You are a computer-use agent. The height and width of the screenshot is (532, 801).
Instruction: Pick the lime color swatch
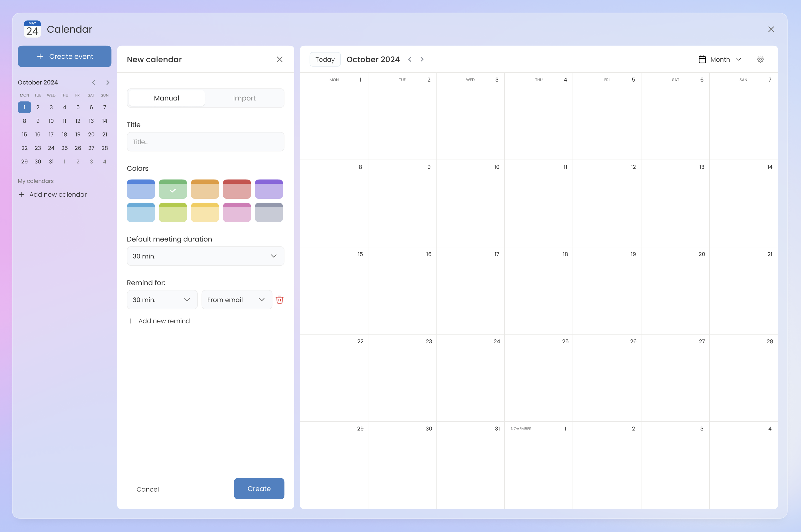[173, 212]
